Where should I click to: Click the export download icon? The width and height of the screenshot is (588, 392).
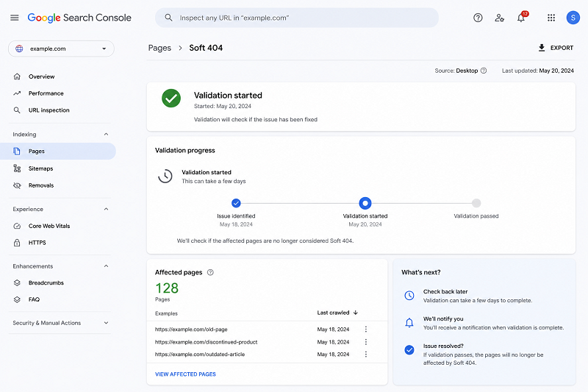pos(542,48)
